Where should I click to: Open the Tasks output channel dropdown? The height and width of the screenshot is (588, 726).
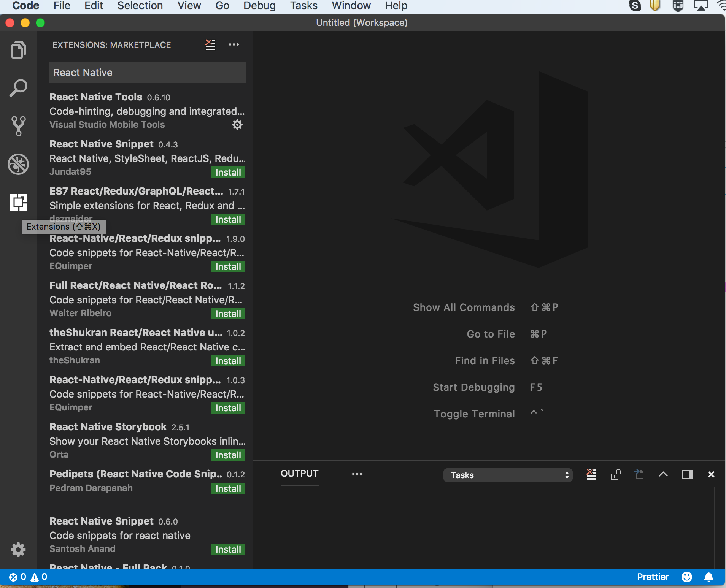tap(508, 475)
